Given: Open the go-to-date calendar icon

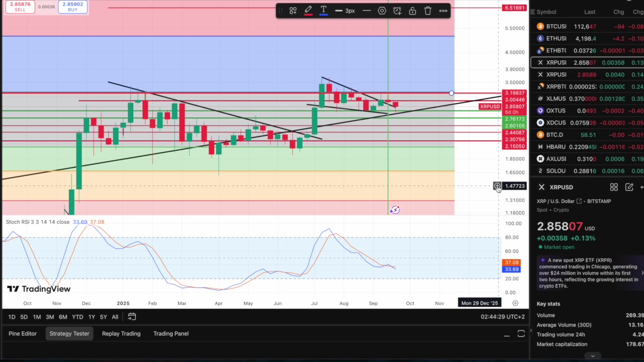Looking at the screenshot, I should 132,317.
